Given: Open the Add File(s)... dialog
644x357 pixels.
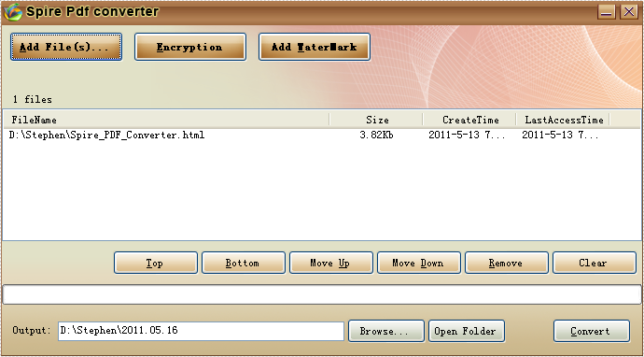Looking at the screenshot, I should [x=66, y=47].
